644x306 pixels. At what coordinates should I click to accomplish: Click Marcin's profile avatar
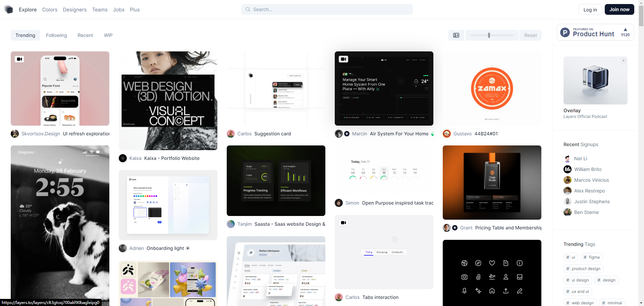coord(339,134)
